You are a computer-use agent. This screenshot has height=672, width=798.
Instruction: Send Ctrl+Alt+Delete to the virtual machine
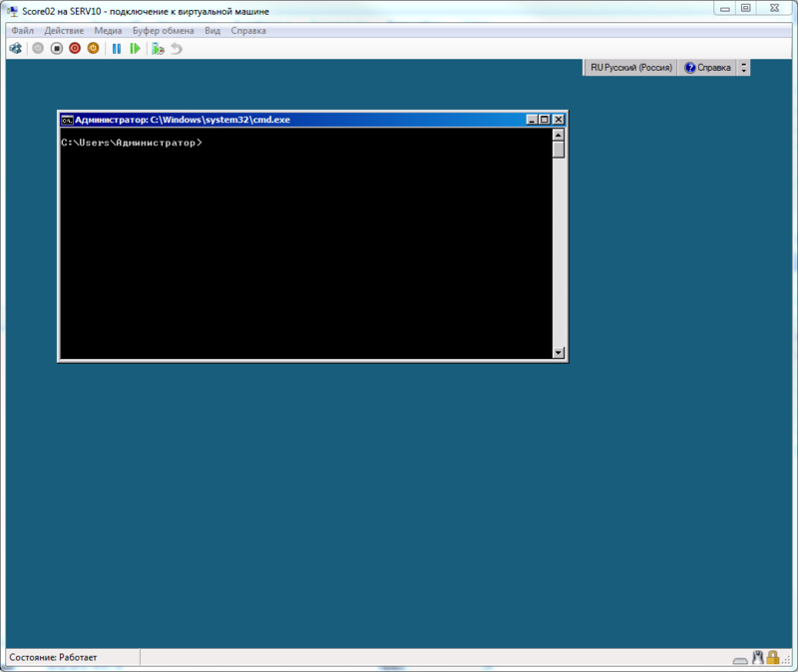pyautogui.click(x=16, y=48)
